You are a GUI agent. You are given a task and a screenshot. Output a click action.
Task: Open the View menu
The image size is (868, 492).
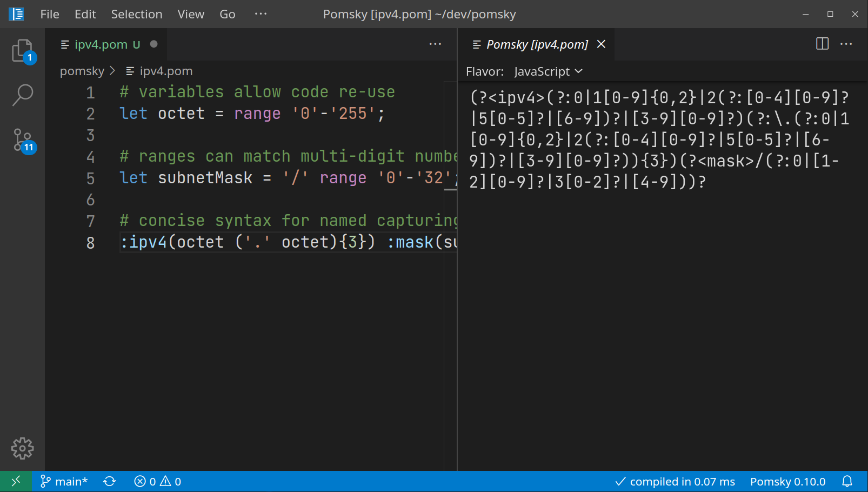click(x=190, y=14)
